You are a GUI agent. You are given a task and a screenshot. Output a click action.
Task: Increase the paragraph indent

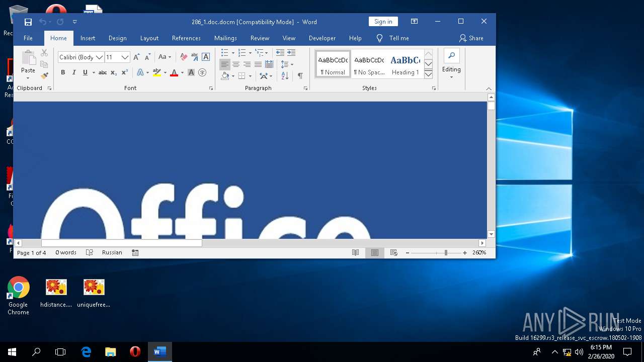tap(291, 53)
